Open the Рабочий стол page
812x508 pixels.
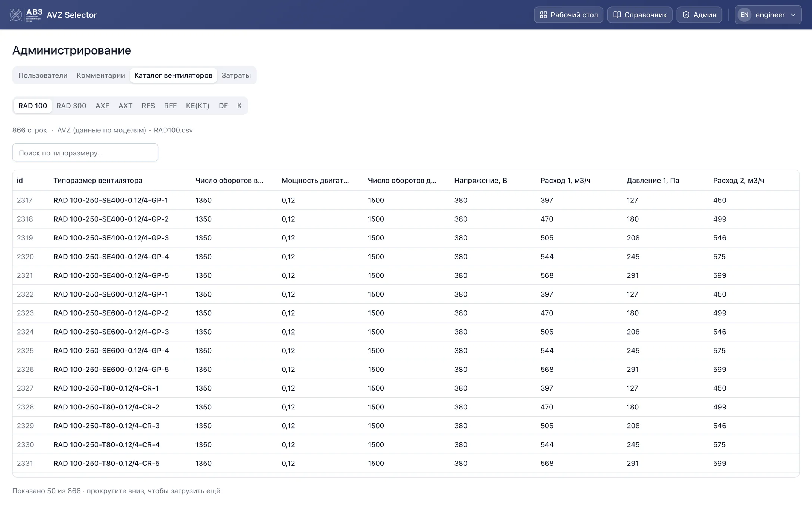click(x=568, y=15)
